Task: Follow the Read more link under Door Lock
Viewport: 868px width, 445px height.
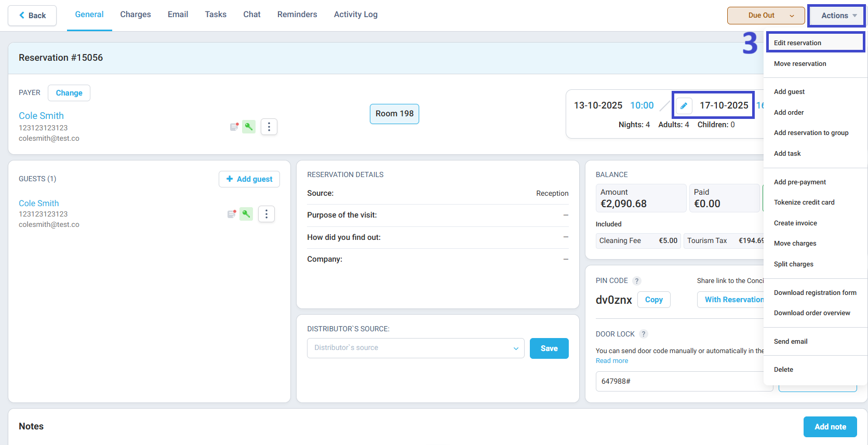Action: click(x=612, y=361)
